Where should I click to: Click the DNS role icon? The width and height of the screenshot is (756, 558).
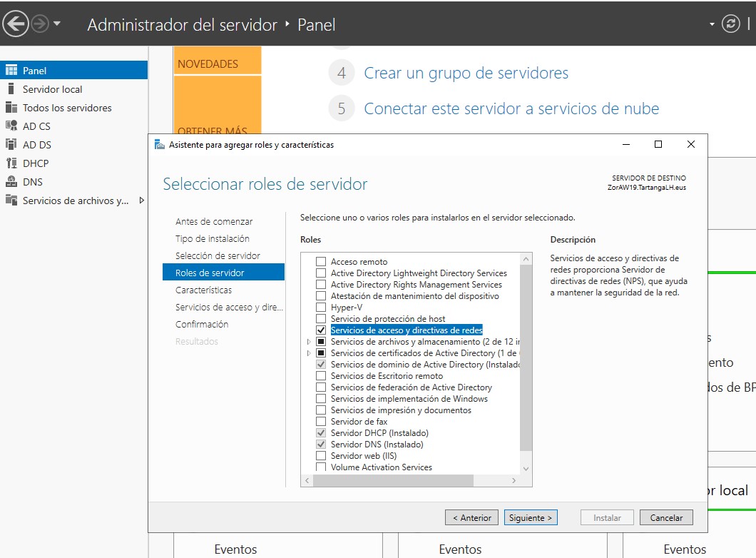pos(11,181)
